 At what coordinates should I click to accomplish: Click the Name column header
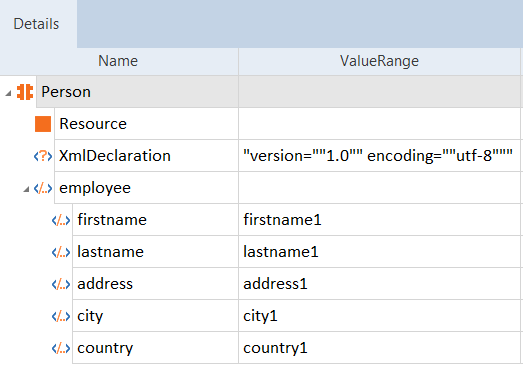[118, 61]
